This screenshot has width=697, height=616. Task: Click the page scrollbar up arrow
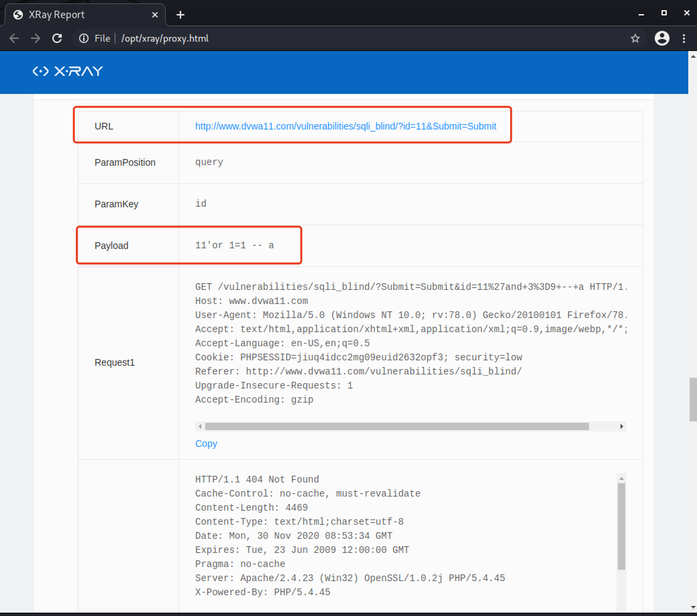click(x=693, y=56)
